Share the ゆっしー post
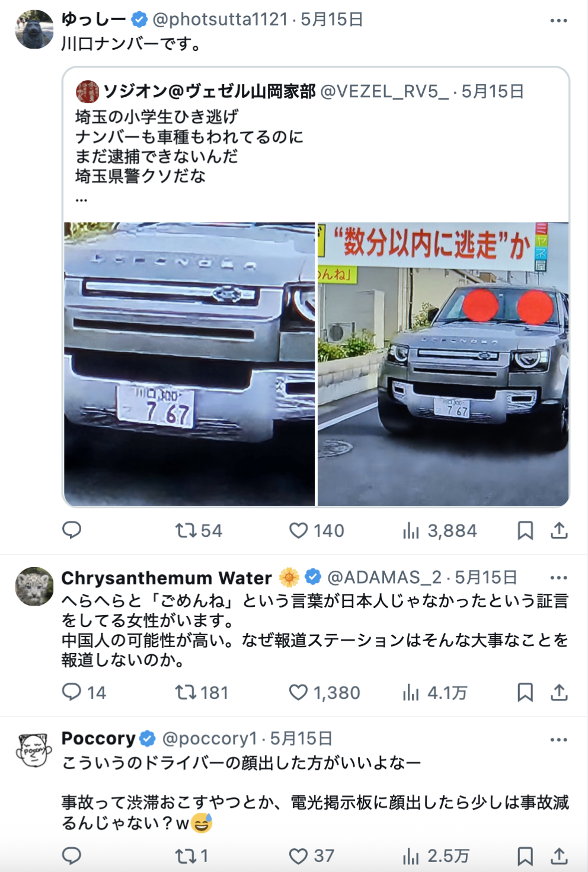Screen dimensions: 588x872 click(559, 530)
